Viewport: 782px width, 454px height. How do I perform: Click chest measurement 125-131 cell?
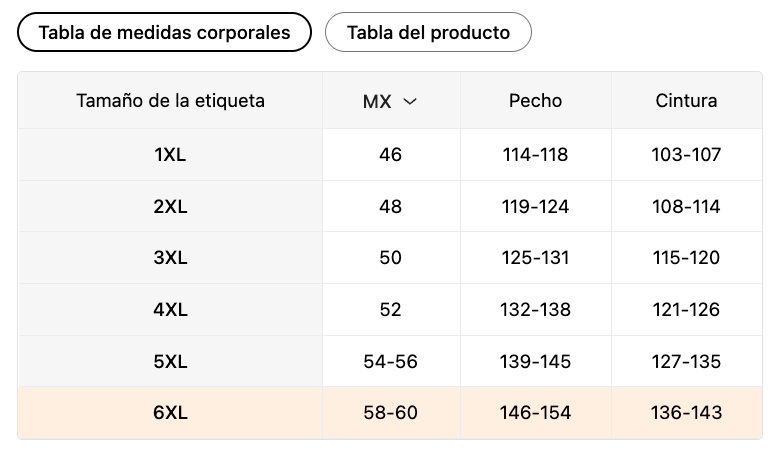pos(535,258)
